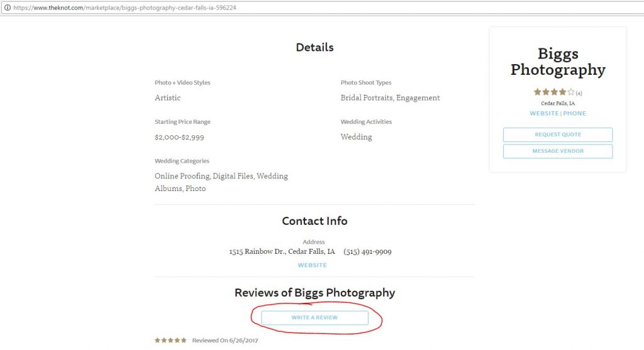Click 'Bridal Portraits, Engagement' text
This screenshot has width=644, height=350.
[390, 97]
